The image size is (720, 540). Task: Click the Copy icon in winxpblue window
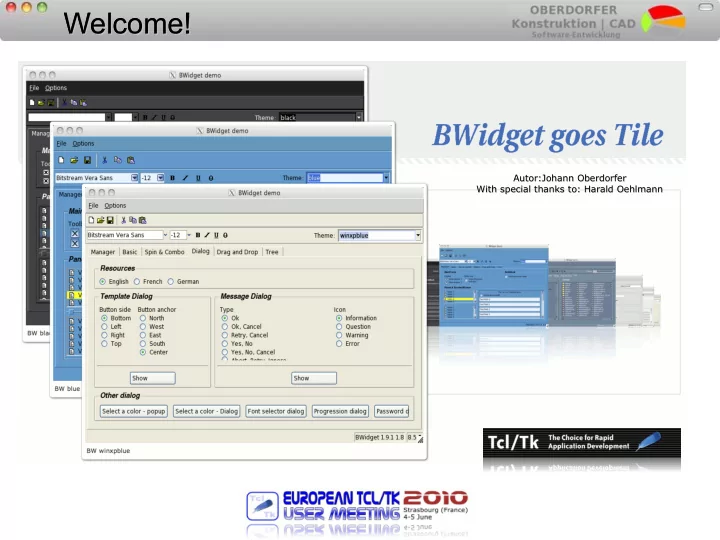click(x=133, y=220)
